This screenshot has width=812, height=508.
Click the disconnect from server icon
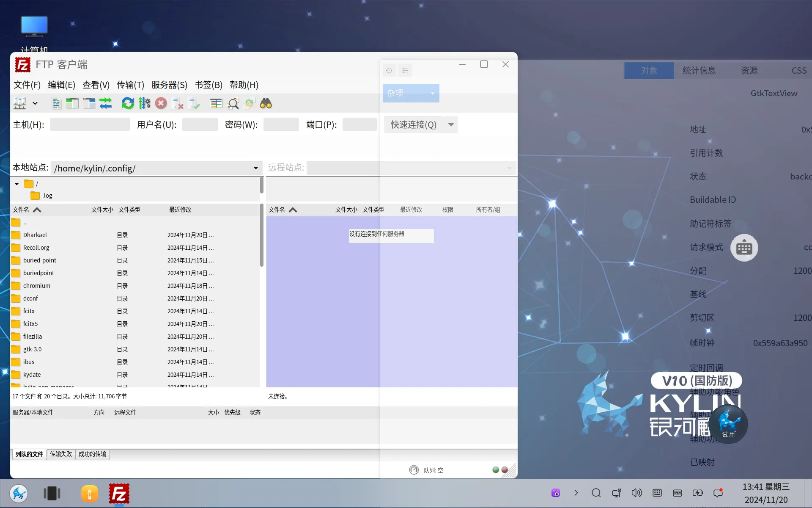(178, 103)
